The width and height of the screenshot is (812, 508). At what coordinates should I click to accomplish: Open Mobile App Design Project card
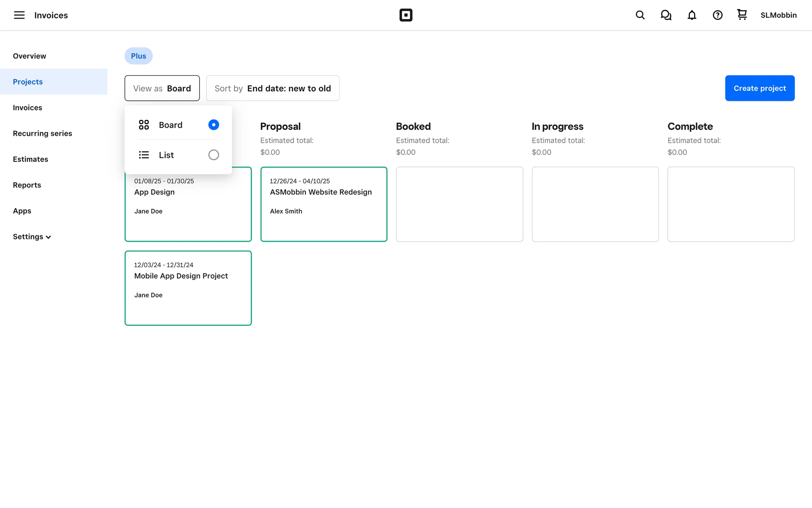click(x=188, y=288)
